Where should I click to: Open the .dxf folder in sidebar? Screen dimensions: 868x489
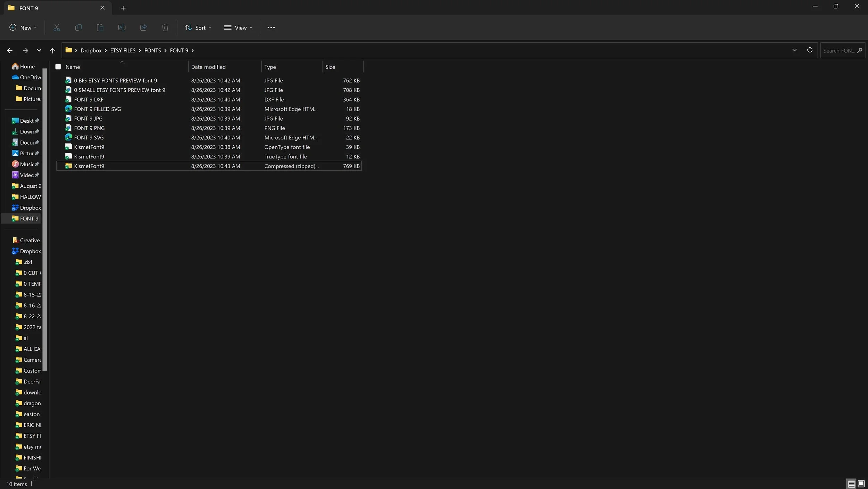click(x=24, y=262)
